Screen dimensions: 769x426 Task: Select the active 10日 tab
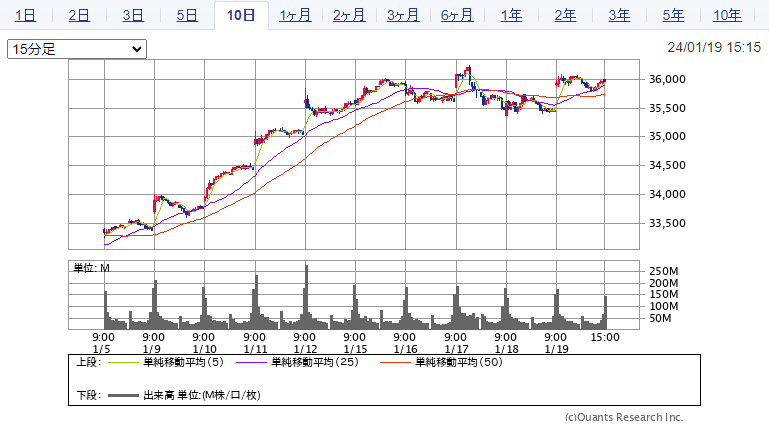click(x=241, y=15)
